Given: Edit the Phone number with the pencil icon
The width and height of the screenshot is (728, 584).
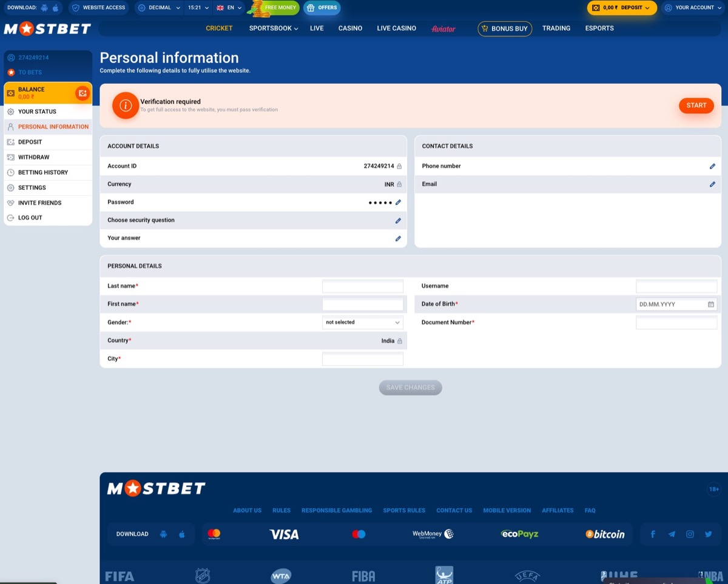Looking at the screenshot, I should point(712,166).
